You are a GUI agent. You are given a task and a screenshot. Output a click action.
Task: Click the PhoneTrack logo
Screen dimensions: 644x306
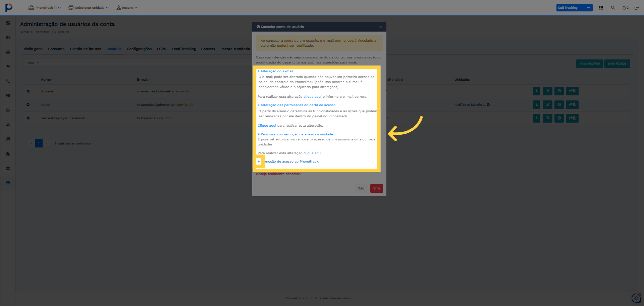pos(9,7)
